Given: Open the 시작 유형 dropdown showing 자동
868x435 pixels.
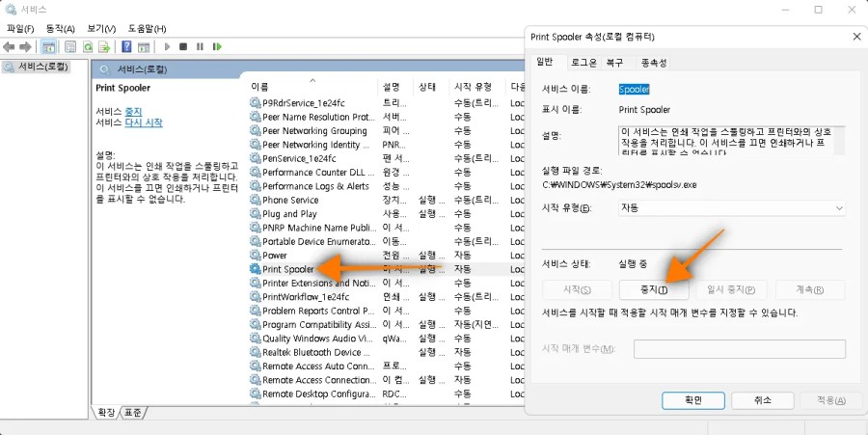Looking at the screenshot, I should click(732, 208).
